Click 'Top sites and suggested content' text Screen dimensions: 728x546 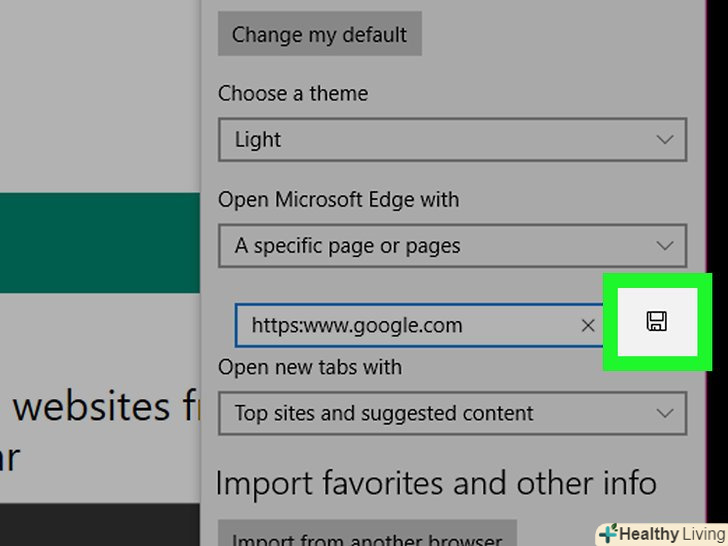tap(384, 413)
